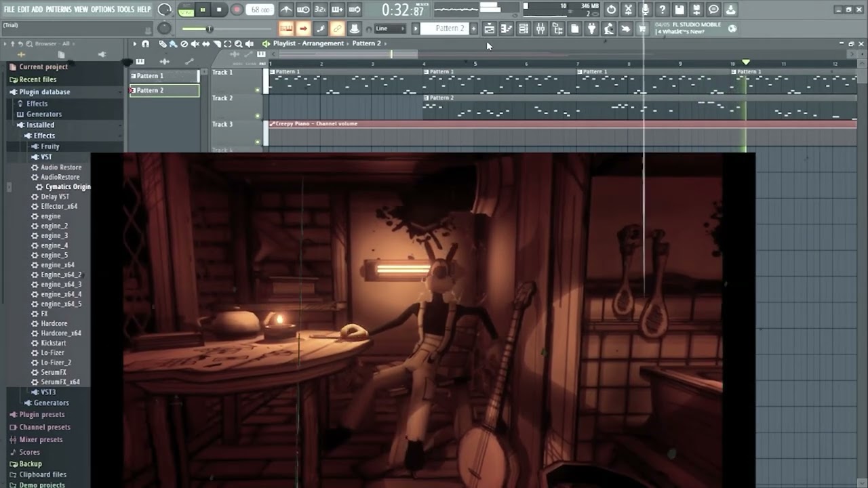Add a new pattern with plus button
Image resolution: width=868 pixels, height=488 pixels.
tap(473, 28)
